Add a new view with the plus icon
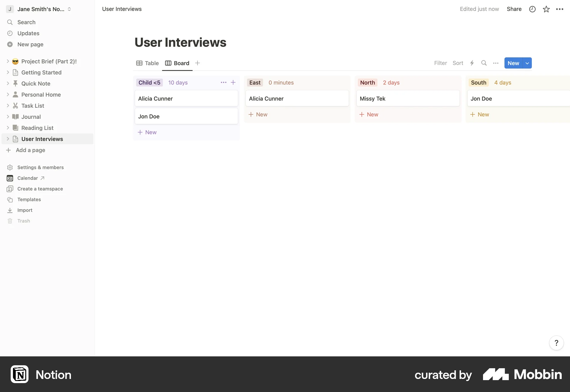This screenshot has width=570, height=392. pos(197,63)
